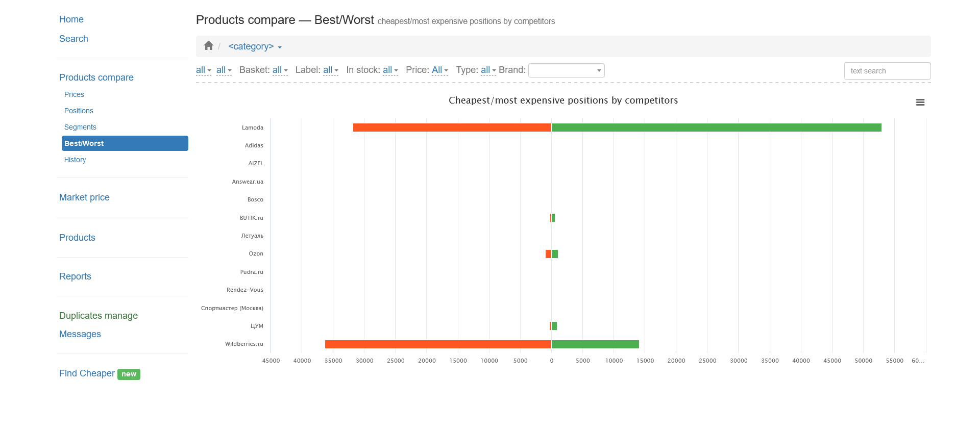Open the chart hamburger menu icon
This screenshot has height=432, width=980.
920,103
